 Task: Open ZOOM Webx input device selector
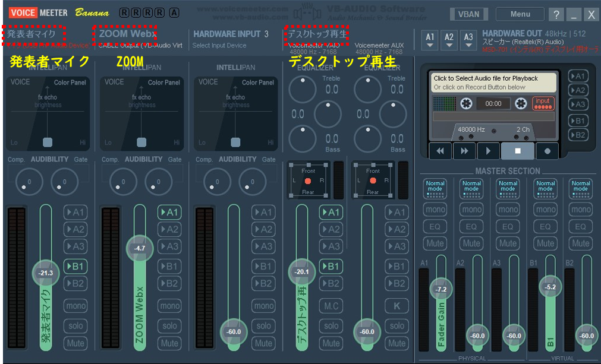click(x=140, y=46)
